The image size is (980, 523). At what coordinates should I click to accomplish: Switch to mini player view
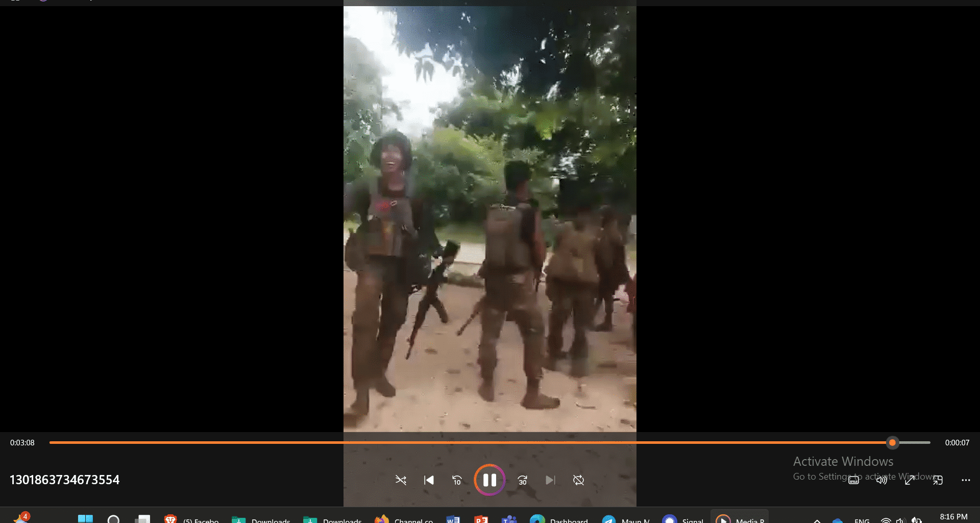938,480
